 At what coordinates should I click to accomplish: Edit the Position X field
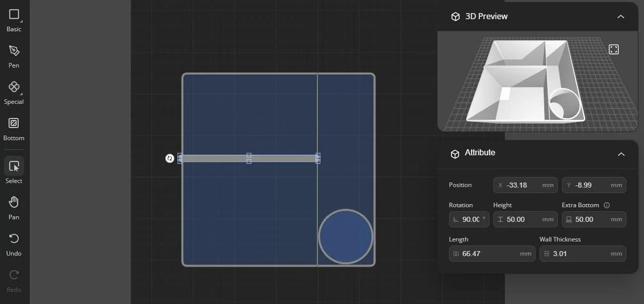pos(526,185)
